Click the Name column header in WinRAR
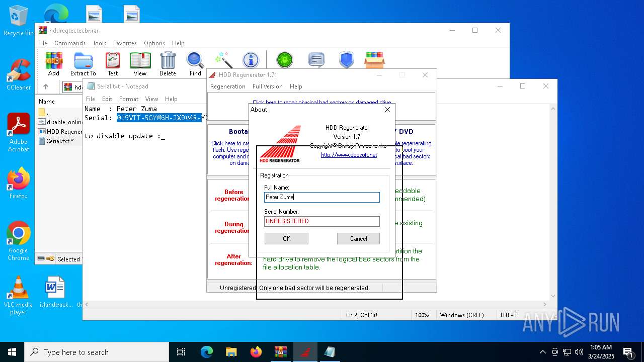The height and width of the screenshot is (362, 644). pos(47,102)
